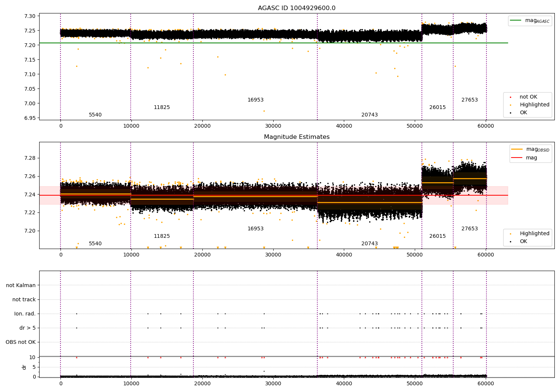Click OBSID label 26015 in Magnitude Estimates plot
This screenshot has height=392, width=560.
[x=438, y=236]
